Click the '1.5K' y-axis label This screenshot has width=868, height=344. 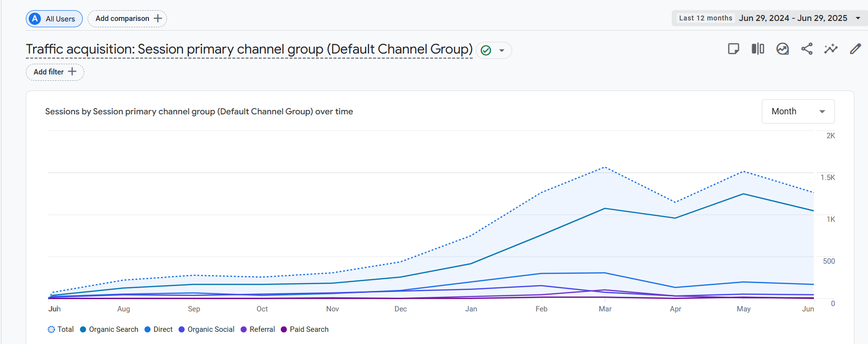pos(828,178)
